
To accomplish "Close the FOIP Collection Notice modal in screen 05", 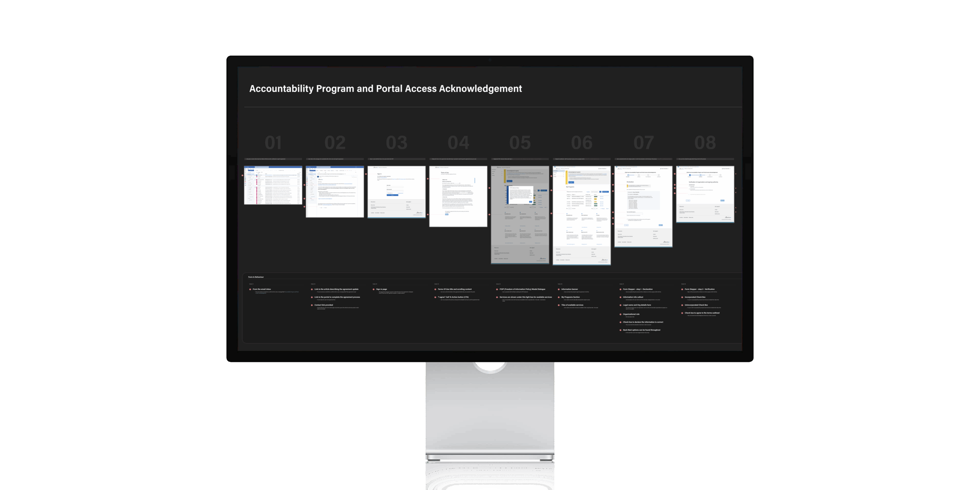I will coord(531,202).
